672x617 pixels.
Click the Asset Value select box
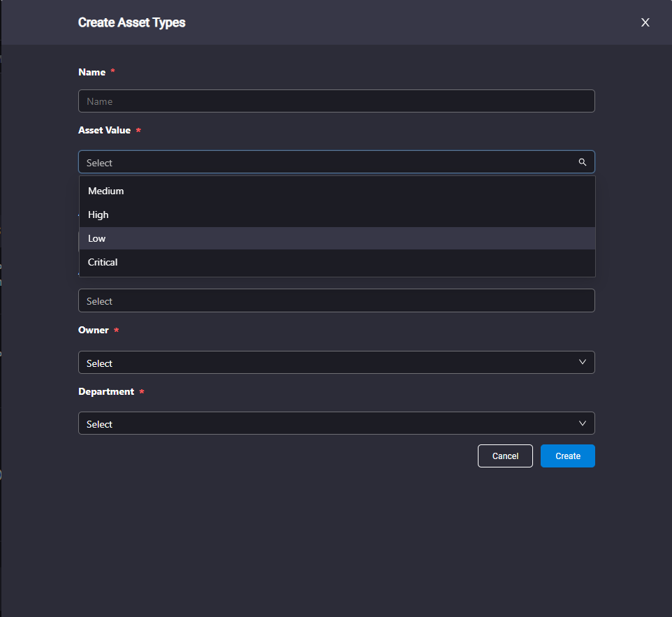point(337,162)
